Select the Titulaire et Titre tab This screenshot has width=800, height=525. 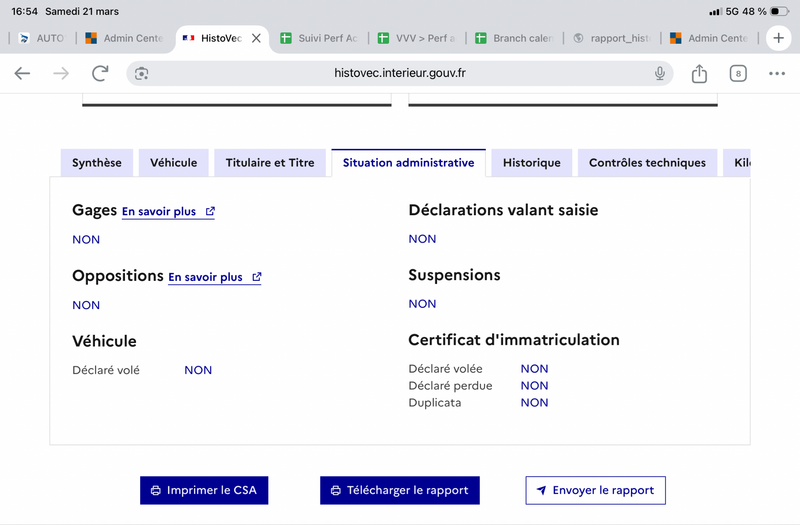point(270,163)
